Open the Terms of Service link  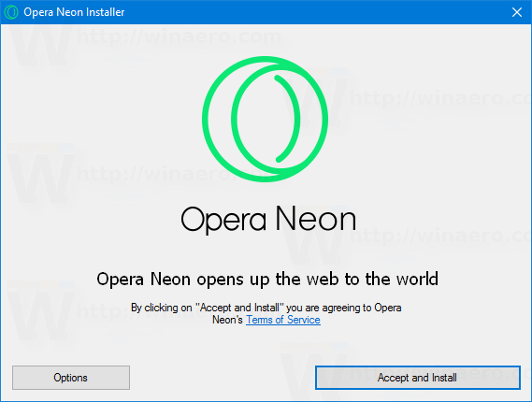point(283,320)
